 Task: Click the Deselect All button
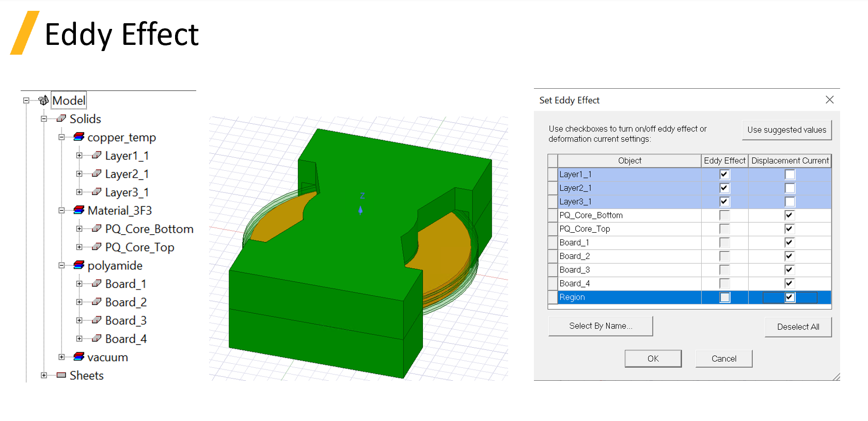[798, 327]
